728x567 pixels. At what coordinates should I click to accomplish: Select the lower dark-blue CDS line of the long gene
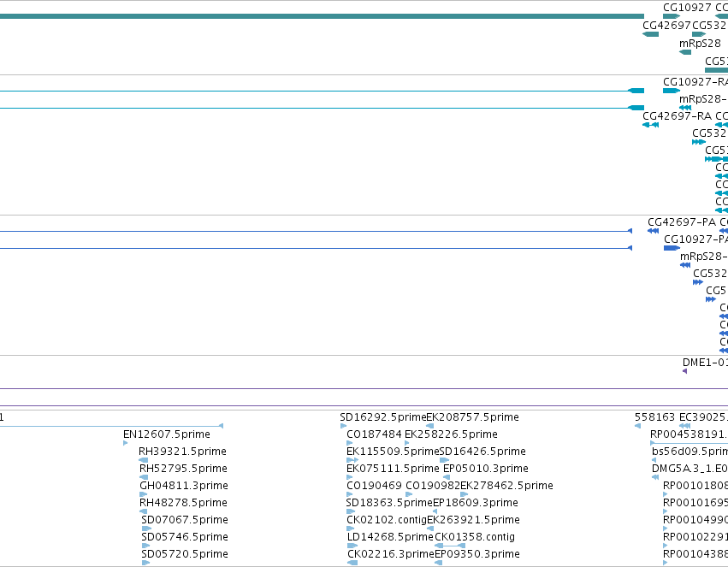(316, 248)
